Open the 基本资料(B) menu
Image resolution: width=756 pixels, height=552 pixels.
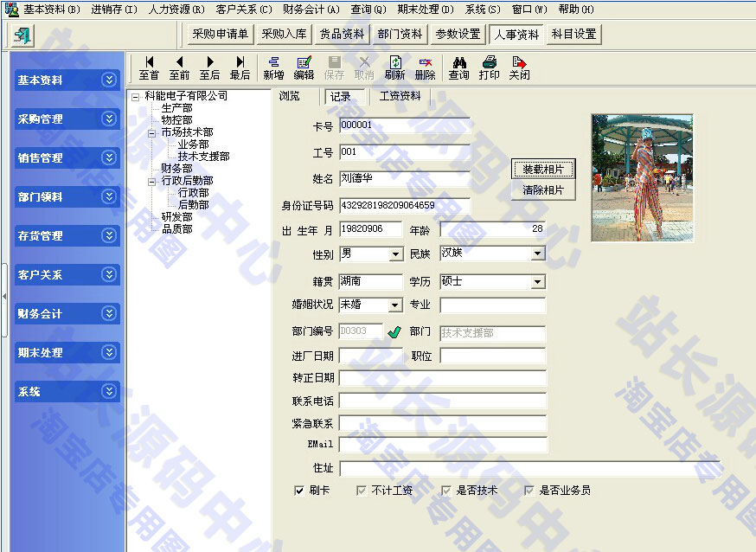tap(52, 10)
